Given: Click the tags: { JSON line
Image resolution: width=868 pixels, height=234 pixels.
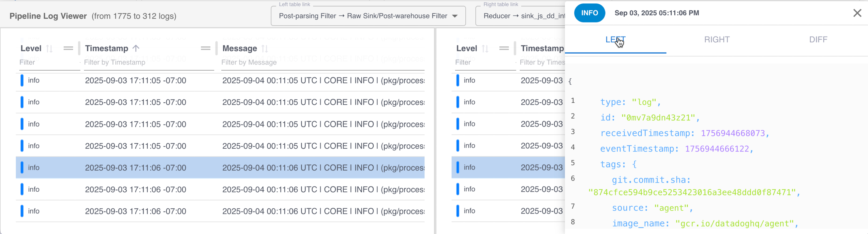Looking at the screenshot, I should (618, 164).
